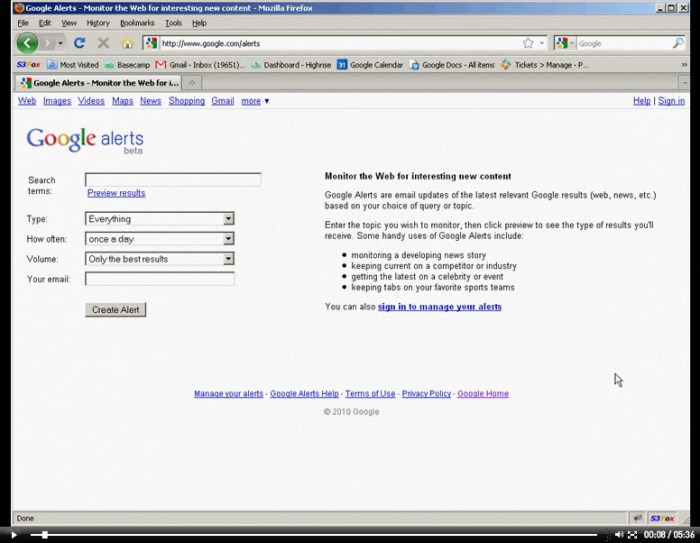Viewport: 700px width, 543px height.
Task: Open the Bookmarks menu
Action: [137, 23]
